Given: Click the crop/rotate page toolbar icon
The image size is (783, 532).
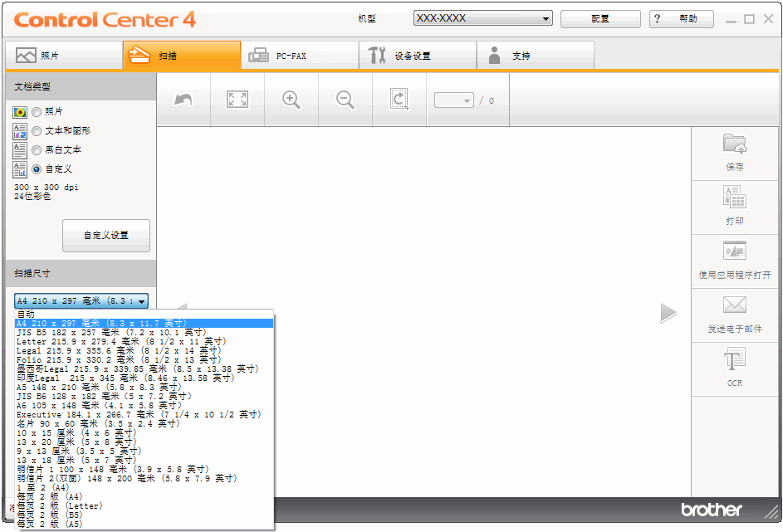Looking at the screenshot, I should pyautogui.click(x=399, y=100).
